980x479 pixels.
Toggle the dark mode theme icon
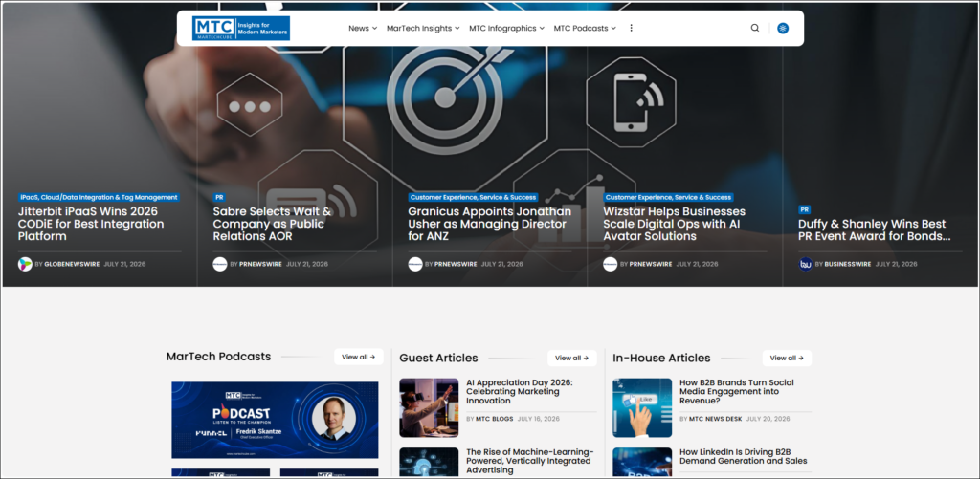(x=783, y=28)
